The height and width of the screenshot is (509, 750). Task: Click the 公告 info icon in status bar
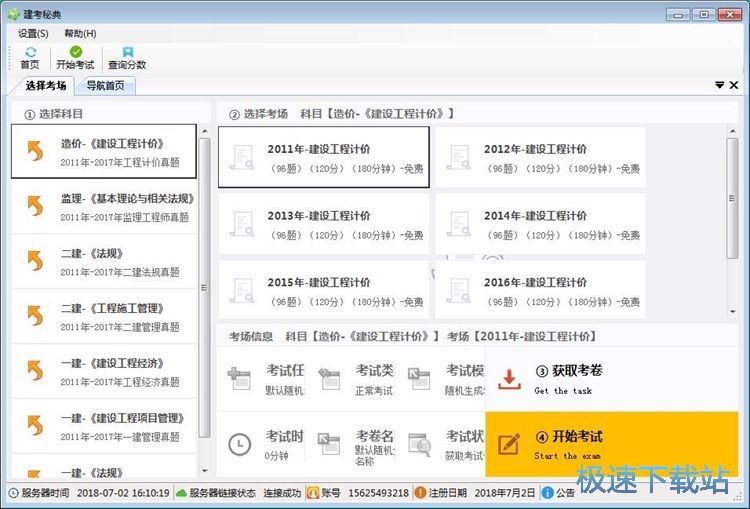tap(548, 493)
